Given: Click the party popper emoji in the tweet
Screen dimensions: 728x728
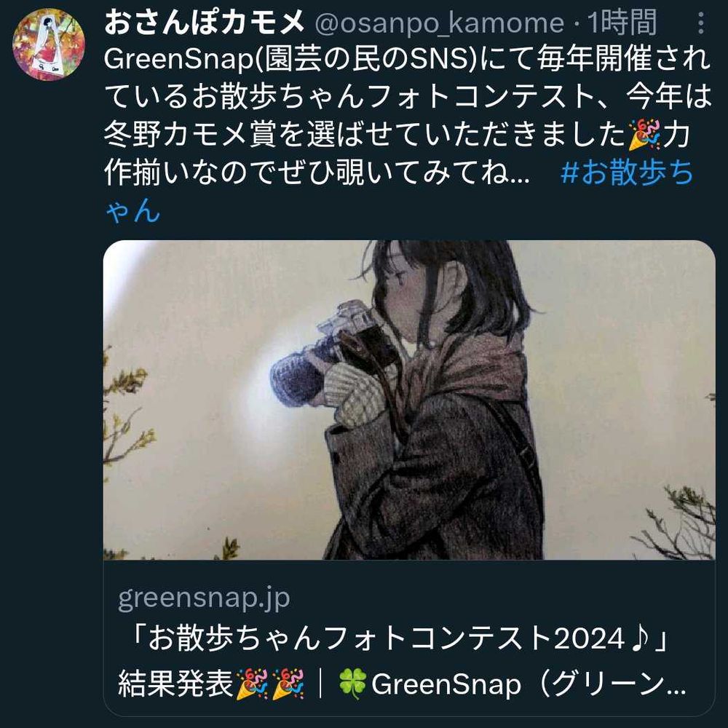Looking at the screenshot, I should [x=644, y=135].
